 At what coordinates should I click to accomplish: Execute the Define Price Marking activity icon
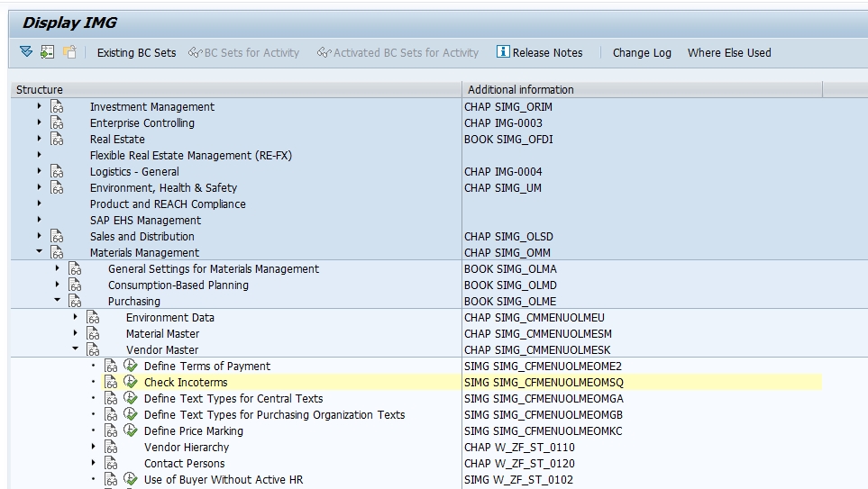point(130,430)
